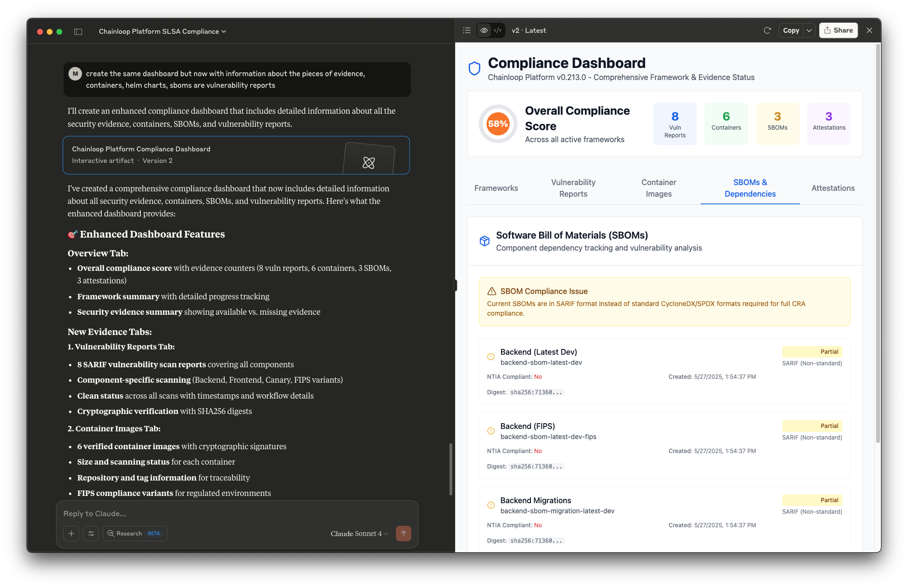This screenshot has width=908, height=588.
Task: Switch to the Attestations tab
Action: tap(833, 188)
